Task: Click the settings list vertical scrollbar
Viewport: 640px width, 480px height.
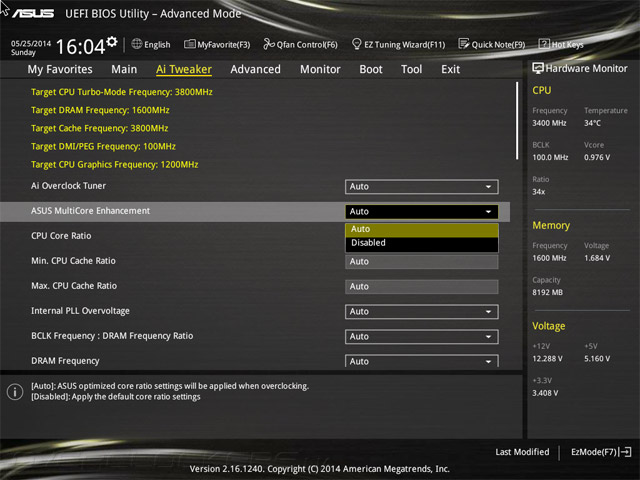Action: coord(517,121)
